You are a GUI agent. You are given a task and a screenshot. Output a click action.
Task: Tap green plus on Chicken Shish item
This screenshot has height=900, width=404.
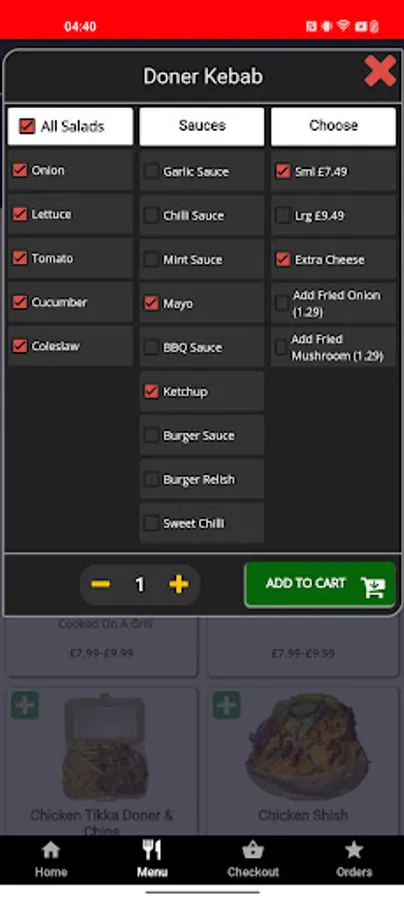coord(227,705)
